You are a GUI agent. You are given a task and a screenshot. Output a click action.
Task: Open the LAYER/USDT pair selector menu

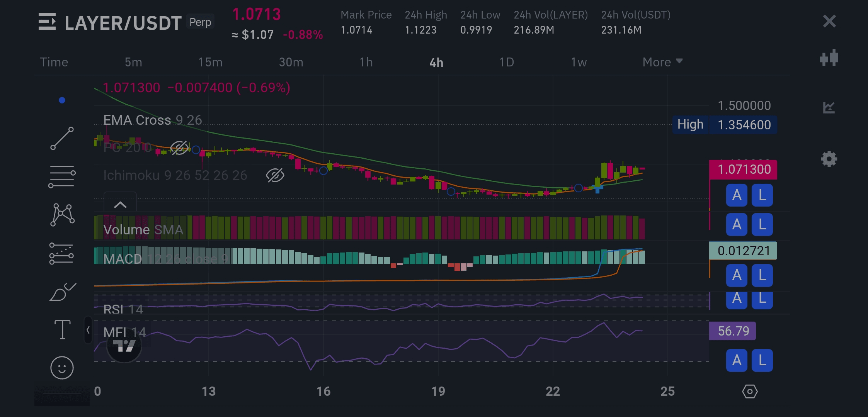tap(47, 22)
